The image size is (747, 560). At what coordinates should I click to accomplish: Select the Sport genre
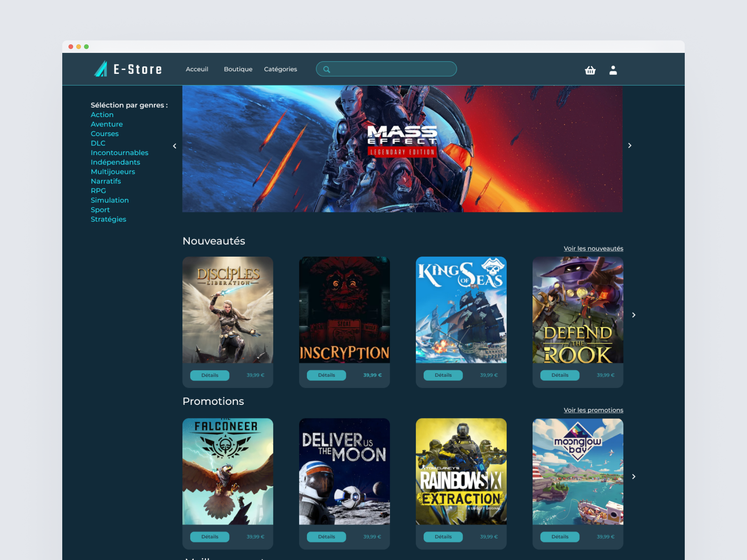coord(100,210)
